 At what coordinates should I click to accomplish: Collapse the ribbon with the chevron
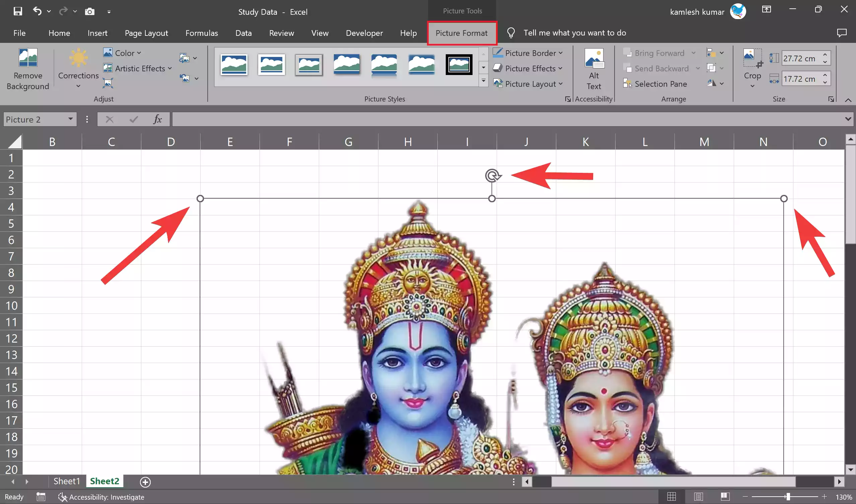point(848,100)
